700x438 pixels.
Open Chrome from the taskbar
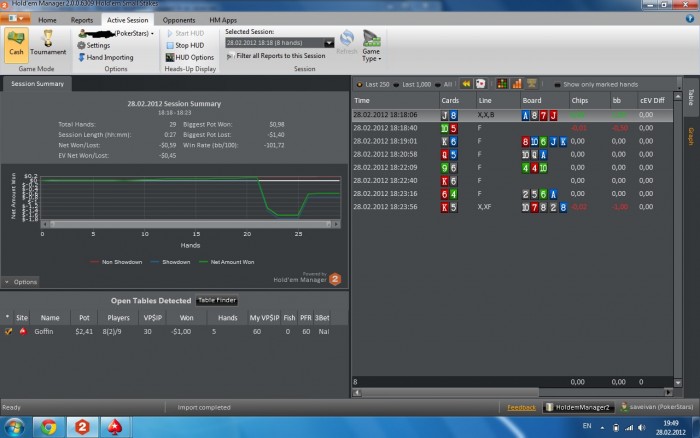[49, 427]
